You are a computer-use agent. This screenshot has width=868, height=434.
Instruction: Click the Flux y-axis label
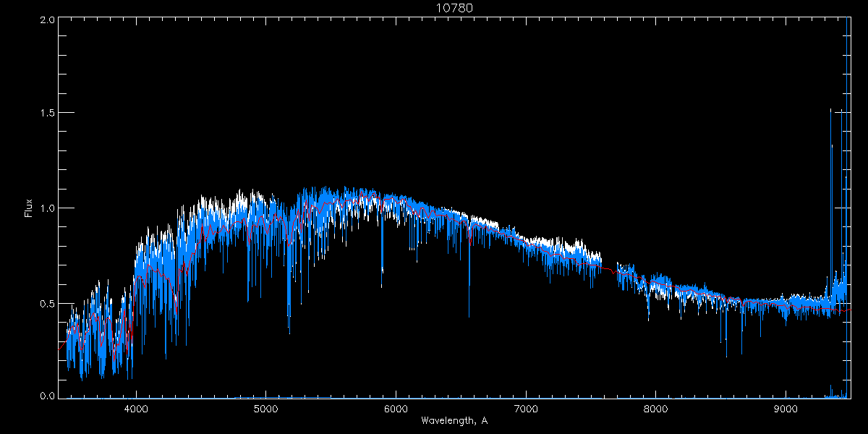[29, 208]
